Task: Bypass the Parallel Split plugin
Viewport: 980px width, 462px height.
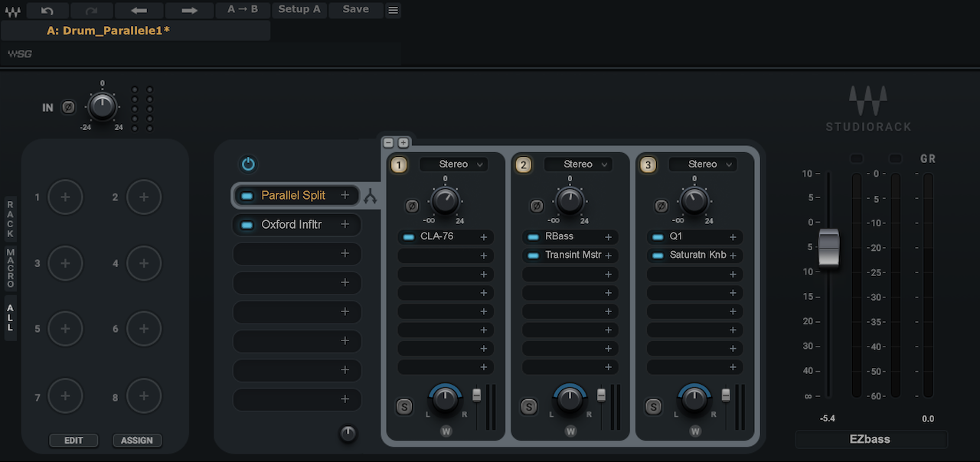Action: 247,196
